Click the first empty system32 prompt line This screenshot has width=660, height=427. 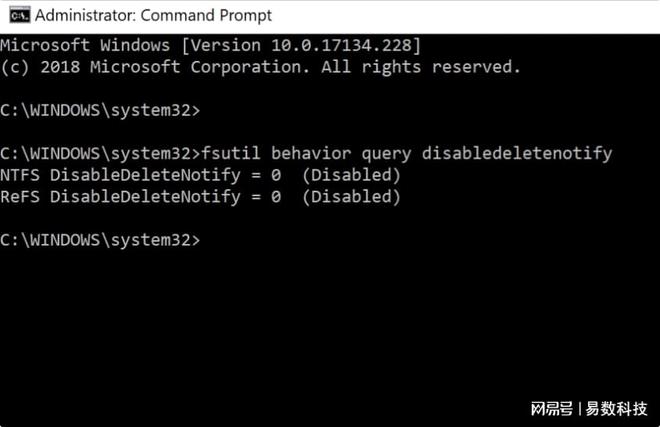[x=100, y=110]
